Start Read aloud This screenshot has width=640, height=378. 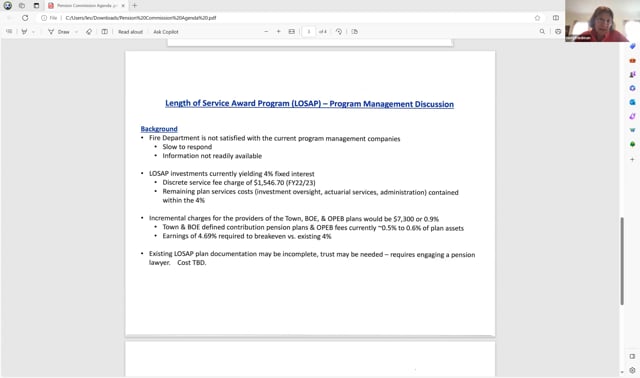click(130, 32)
